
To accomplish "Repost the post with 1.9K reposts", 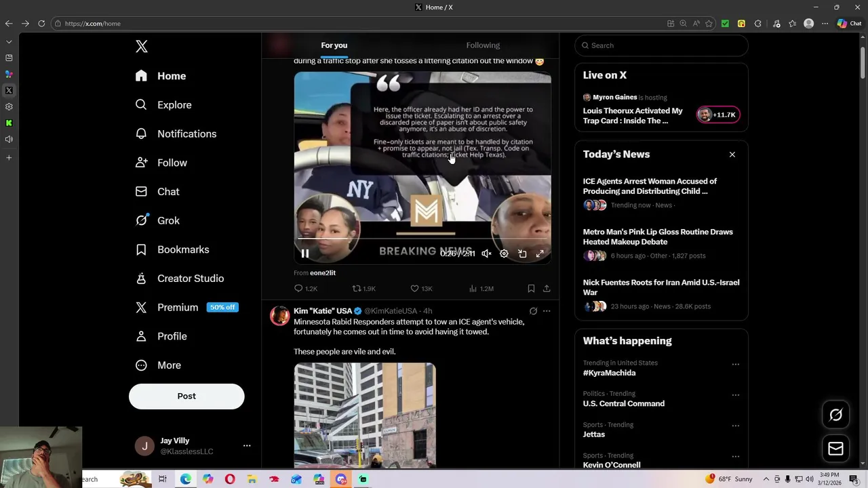I will [x=363, y=289].
